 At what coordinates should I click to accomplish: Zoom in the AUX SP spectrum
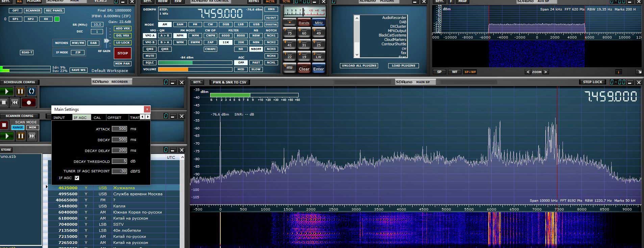[x=545, y=72]
